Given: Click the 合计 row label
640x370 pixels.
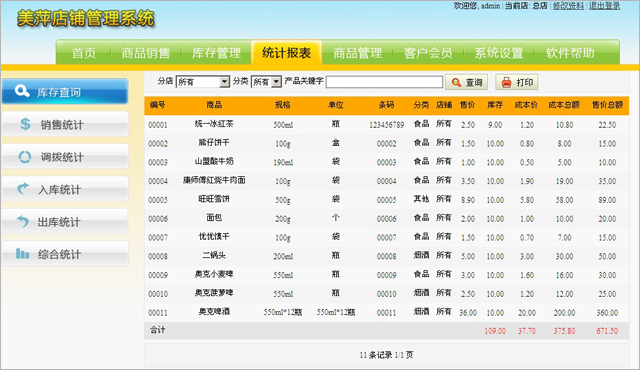Looking at the screenshot, I should (x=158, y=330).
